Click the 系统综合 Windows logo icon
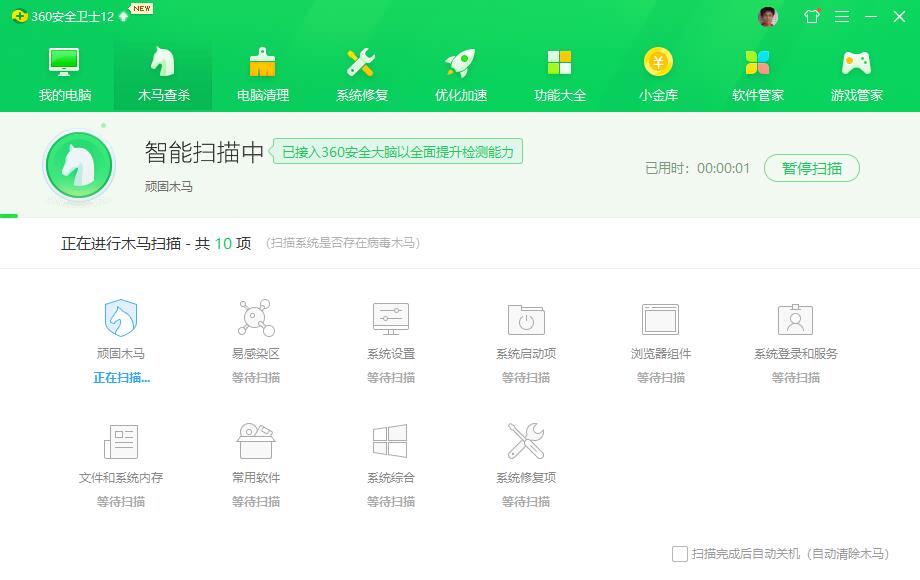The height and width of the screenshot is (580, 920). [x=391, y=442]
